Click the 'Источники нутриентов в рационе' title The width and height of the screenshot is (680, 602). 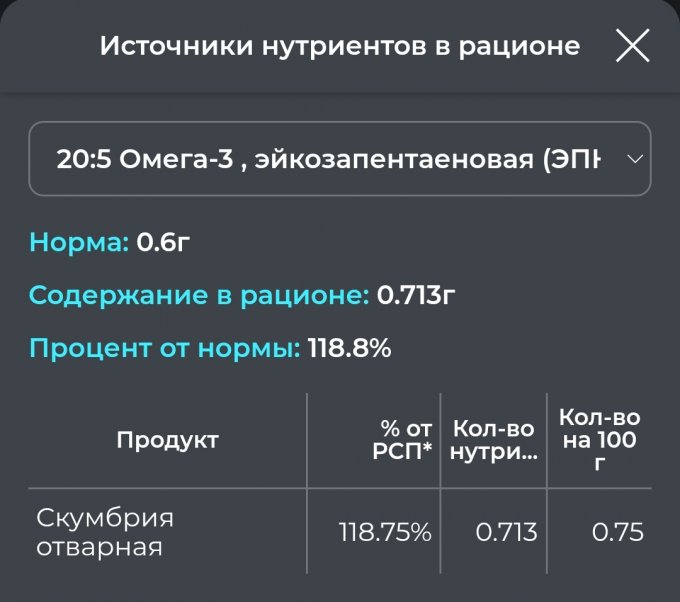pos(339,46)
